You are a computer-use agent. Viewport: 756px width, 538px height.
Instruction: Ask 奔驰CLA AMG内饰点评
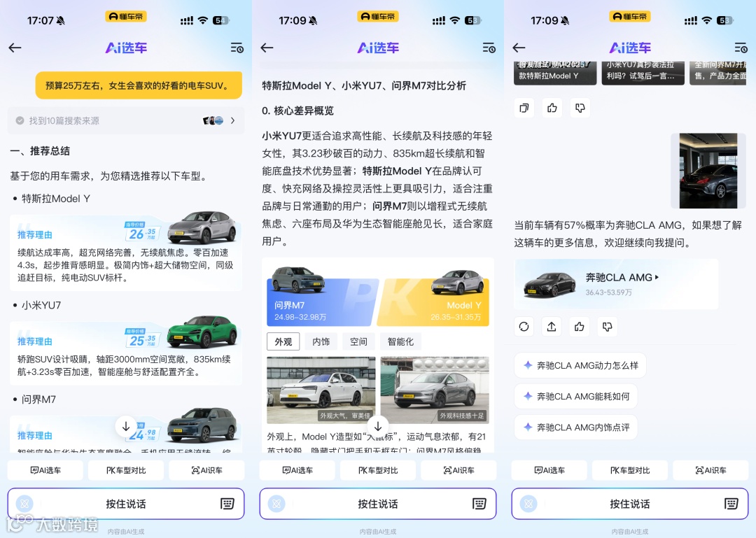[x=575, y=427]
